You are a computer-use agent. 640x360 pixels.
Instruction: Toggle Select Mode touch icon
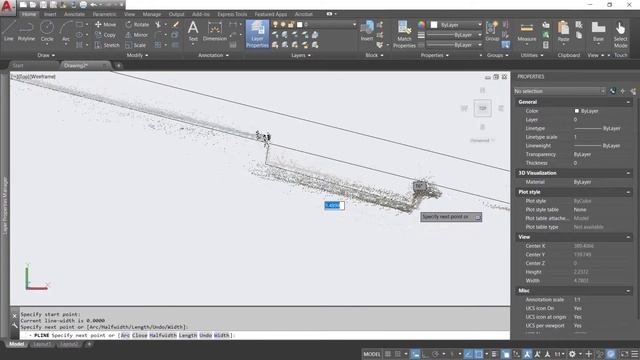pos(620,34)
